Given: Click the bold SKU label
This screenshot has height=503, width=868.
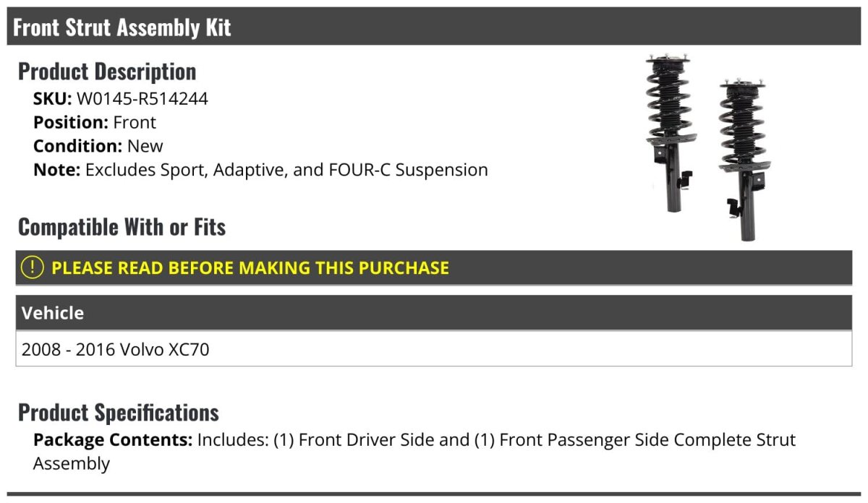Looking at the screenshot, I should (52, 98).
